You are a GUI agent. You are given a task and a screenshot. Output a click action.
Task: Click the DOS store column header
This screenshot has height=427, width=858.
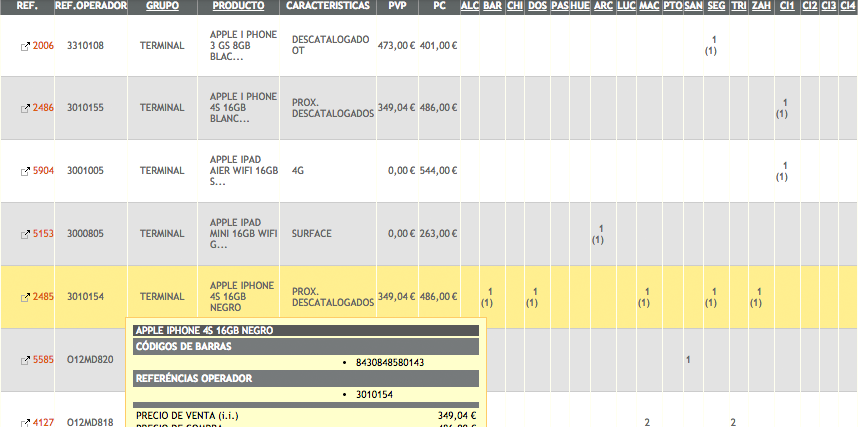tap(537, 6)
